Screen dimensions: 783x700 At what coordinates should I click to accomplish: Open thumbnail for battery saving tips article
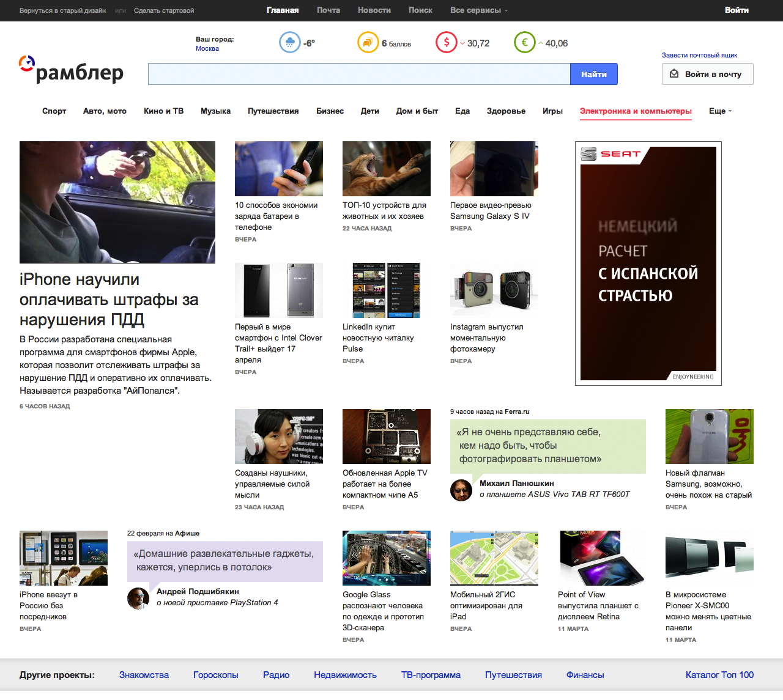click(x=279, y=169)
